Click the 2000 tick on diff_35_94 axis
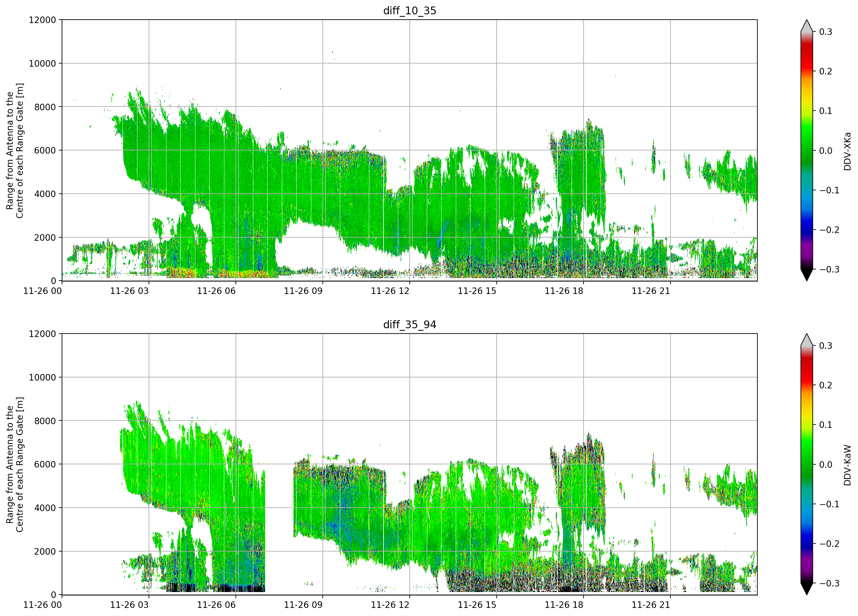 click(x=45, y=551)
